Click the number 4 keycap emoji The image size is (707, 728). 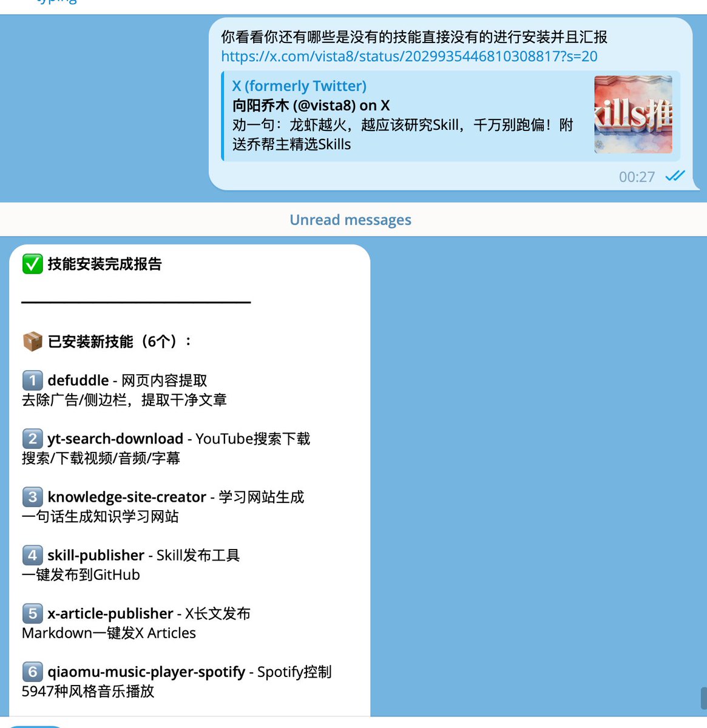coord(32,555)
